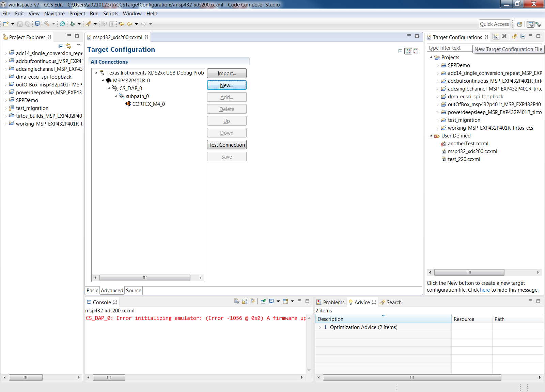Viewport: 545px width, 392px height.
Task: Pin the Console view
Action: pos(263,301)
